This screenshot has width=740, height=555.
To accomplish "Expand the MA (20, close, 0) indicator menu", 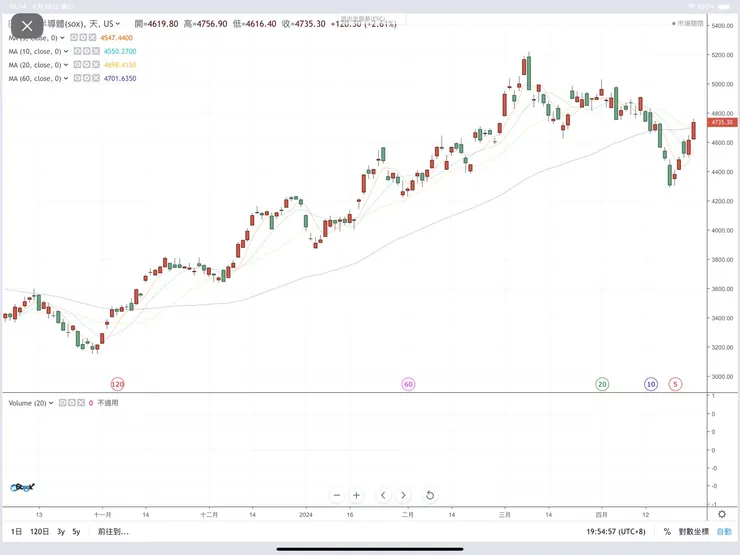I will [66, 65].
